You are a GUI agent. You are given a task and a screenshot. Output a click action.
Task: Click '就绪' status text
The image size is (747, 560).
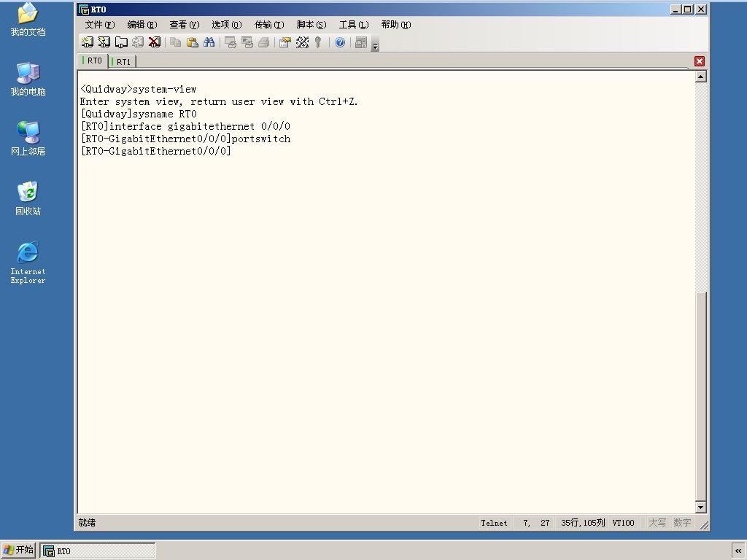click(x=88, y=523)
